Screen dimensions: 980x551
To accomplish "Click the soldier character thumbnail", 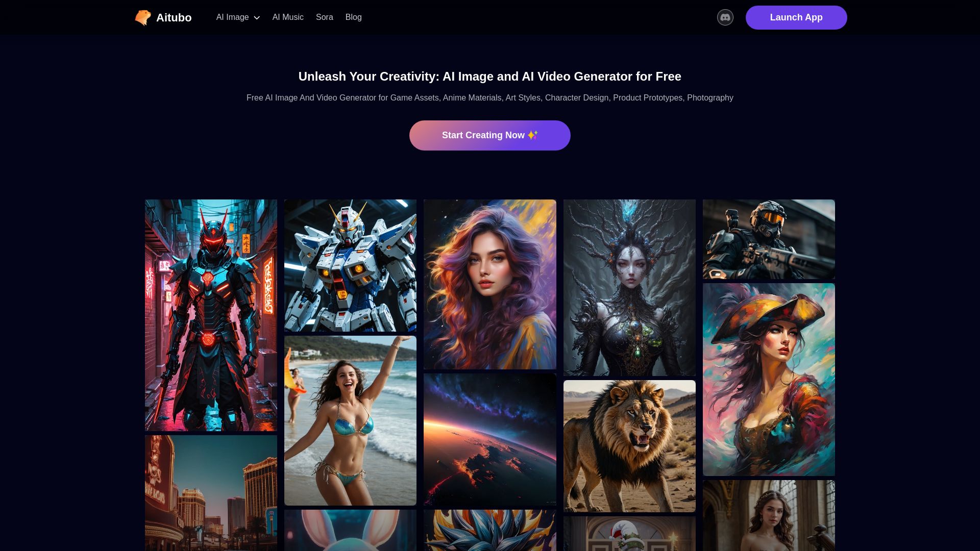I will click(769, 239).
